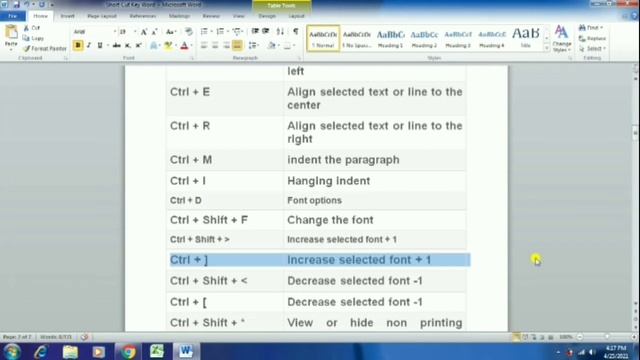This screenshot has height=360, width=640.
Task: Switch to the Insert tab
Action: [67, 16]
